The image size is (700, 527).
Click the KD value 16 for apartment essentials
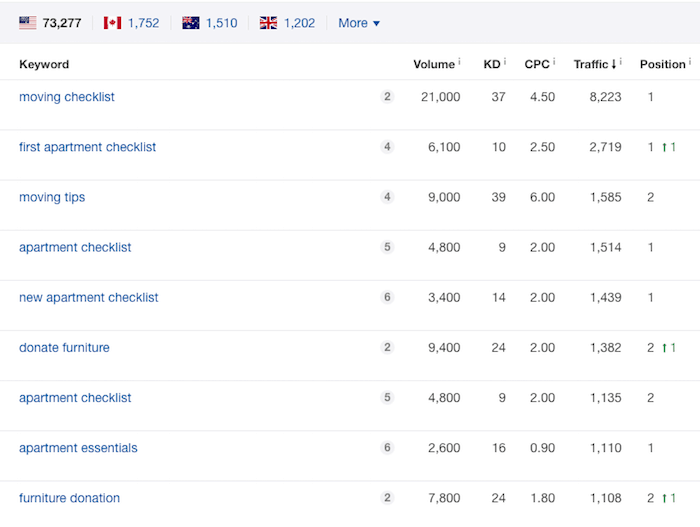coord(499,448)
